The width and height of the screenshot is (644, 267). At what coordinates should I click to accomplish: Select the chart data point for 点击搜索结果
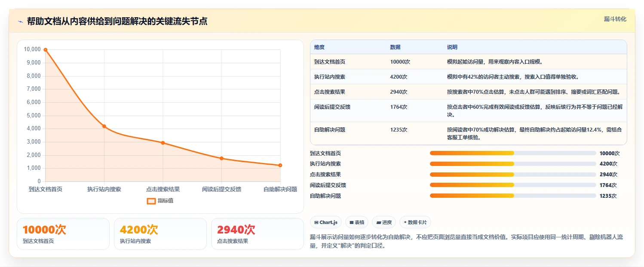(x=163, y=143)
